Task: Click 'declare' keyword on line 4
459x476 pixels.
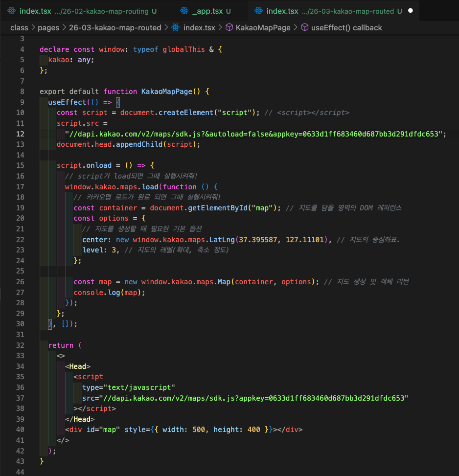Action: coord(55,49)
